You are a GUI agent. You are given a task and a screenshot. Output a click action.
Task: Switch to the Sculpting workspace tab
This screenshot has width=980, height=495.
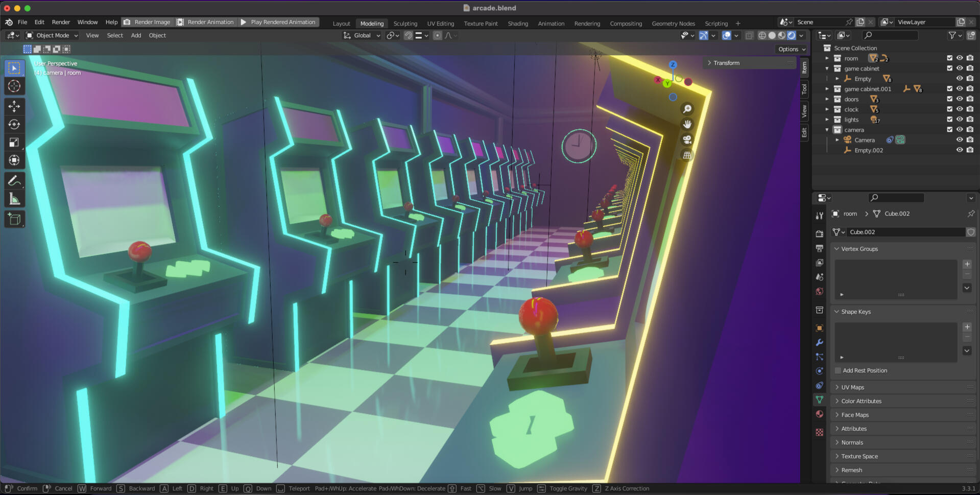(x=405, y=23)
